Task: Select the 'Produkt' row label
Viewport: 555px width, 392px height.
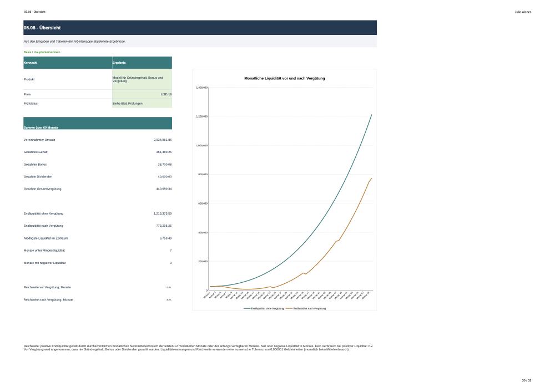Action: (x=29, y=79)
